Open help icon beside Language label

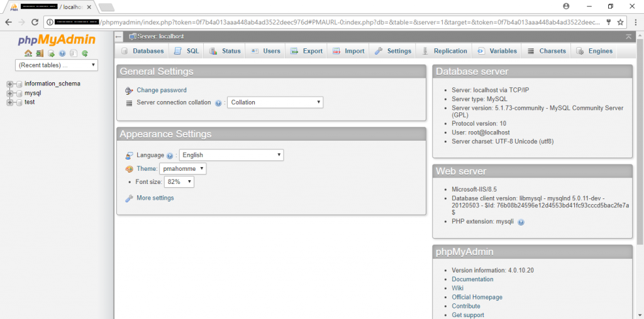pyautogui.click(x=170, y=155)
